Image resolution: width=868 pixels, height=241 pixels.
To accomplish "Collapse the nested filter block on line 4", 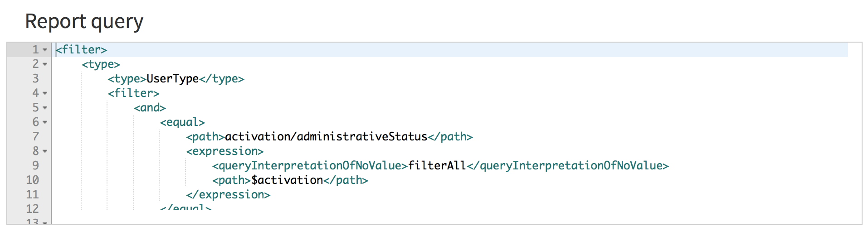I will click(45, 93).
